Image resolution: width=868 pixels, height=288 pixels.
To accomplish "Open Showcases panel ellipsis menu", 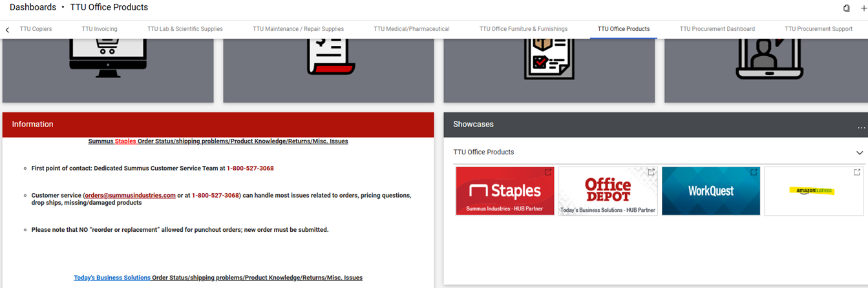I will tap(861, 127).
